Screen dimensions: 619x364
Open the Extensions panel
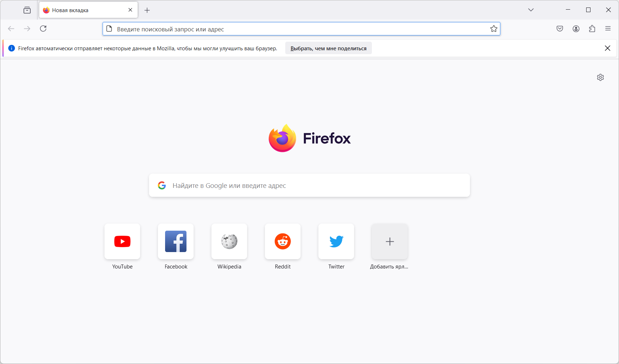592,29
